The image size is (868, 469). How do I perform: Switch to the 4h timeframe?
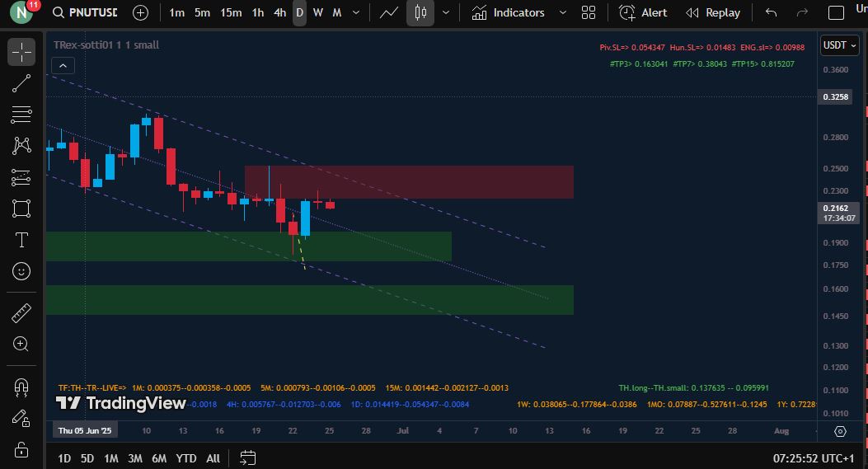279,12
